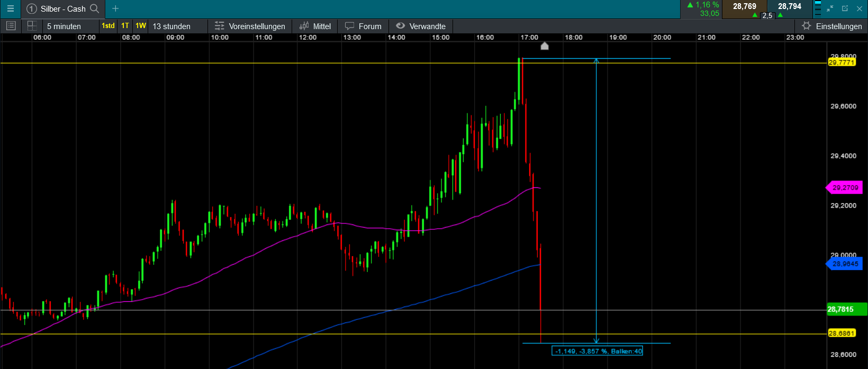Click the 28,6000 price axis label
Image resolution: width=868 pixels, height=369 pixels.
(843, 355)
